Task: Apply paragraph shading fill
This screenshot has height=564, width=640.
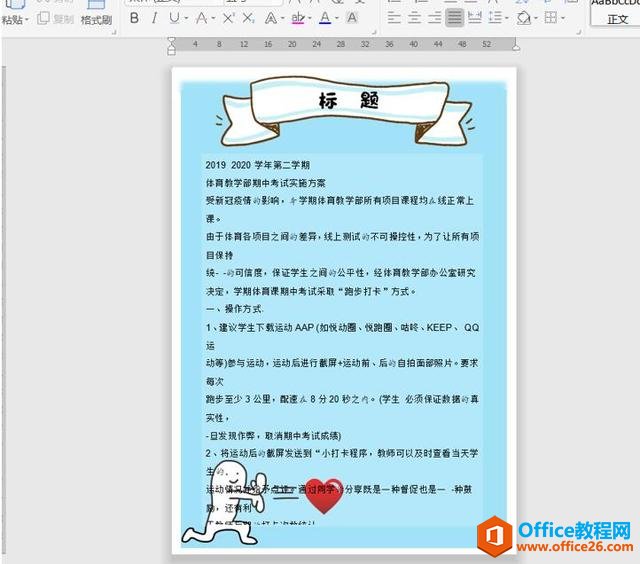Action: tap(524, 18)
